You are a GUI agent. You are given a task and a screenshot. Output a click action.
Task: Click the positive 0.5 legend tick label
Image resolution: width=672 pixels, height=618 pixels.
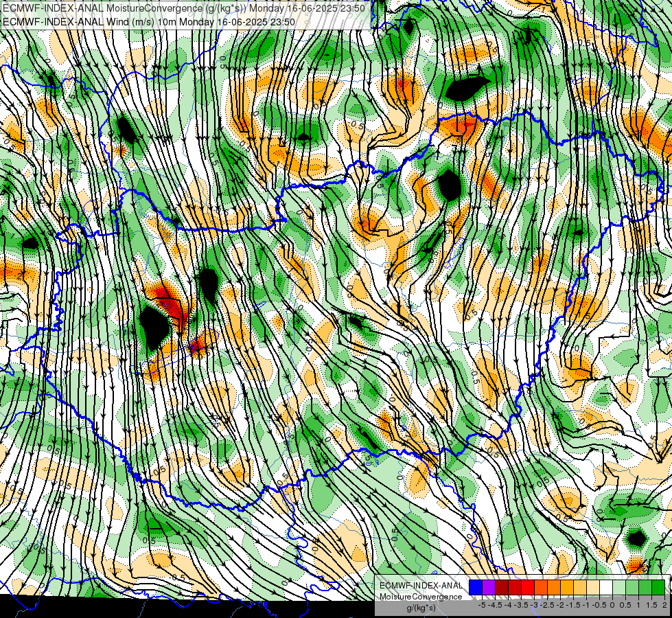click(x=625, y=605)
